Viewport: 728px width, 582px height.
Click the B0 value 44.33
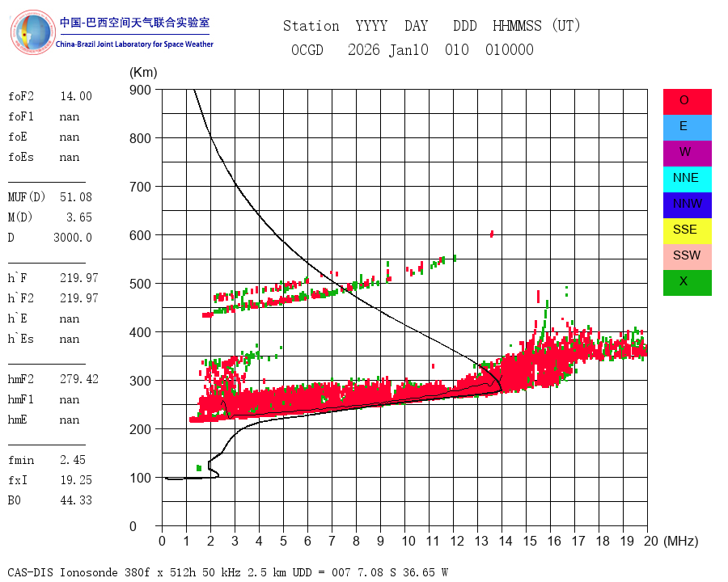point(76,500)
